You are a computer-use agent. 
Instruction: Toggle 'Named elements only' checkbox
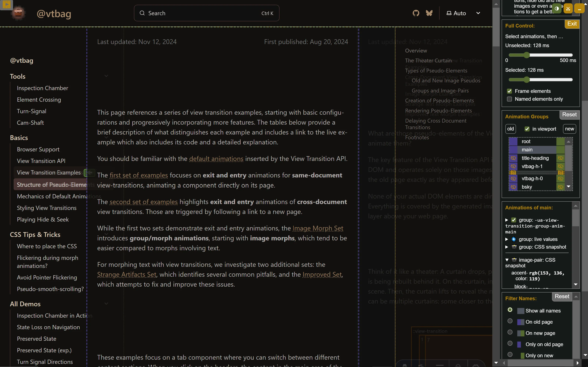click(510, 99)
